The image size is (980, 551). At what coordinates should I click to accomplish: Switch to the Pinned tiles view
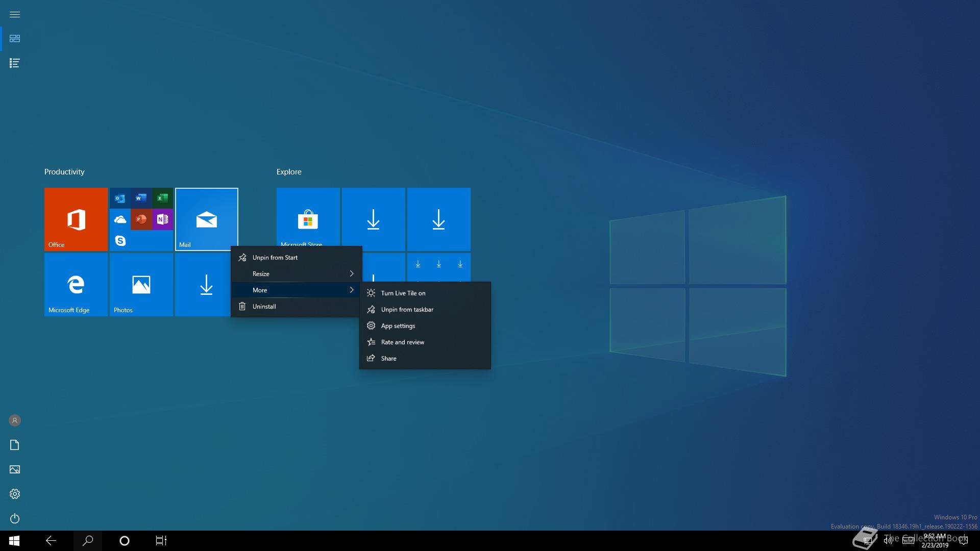[15, 39]
